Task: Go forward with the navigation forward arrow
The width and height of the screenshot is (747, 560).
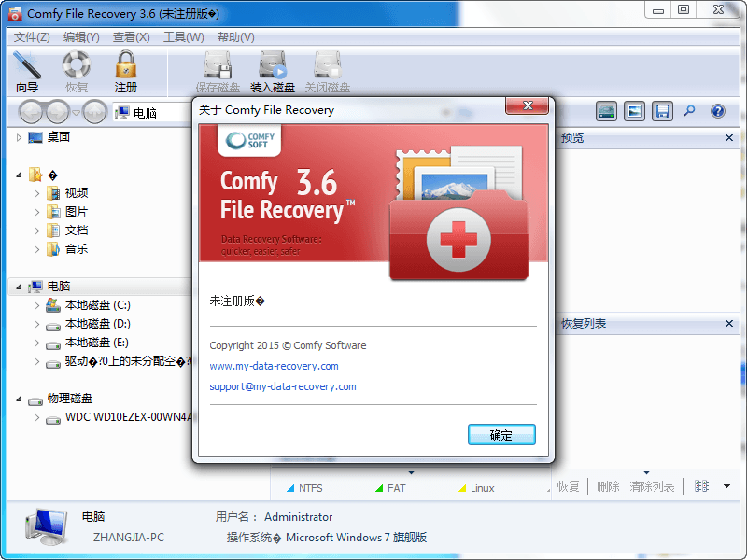Action: pyautogui.click(x=58, y=112)
